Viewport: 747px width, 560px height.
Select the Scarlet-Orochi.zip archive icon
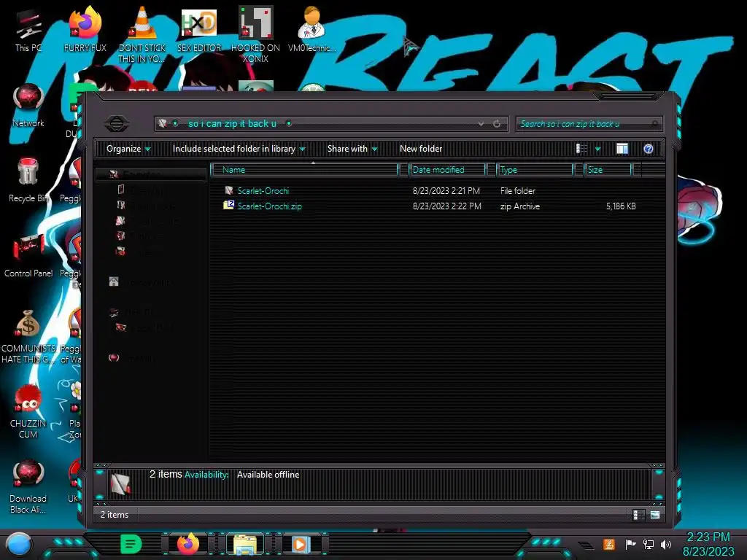pos(228,205)
